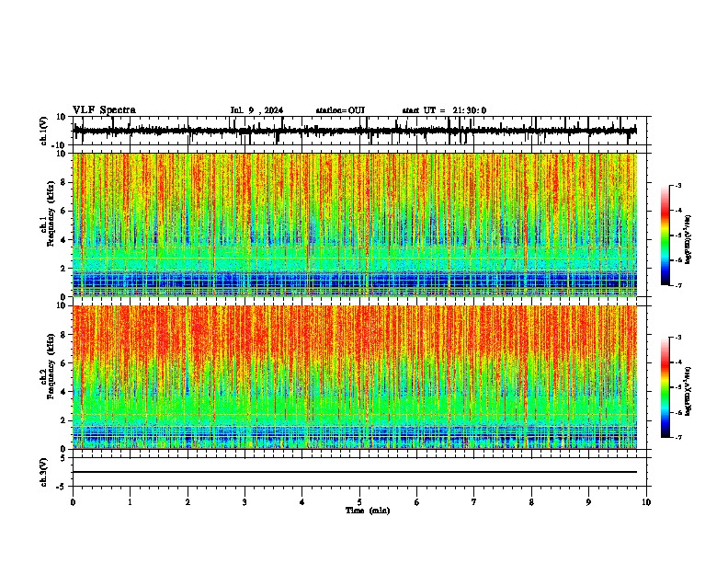Image resolution: width=728 pixels, height=563 pixels.
Task: Click the "-7" tick below ch.2 color bar
Action: click(677, 438)
